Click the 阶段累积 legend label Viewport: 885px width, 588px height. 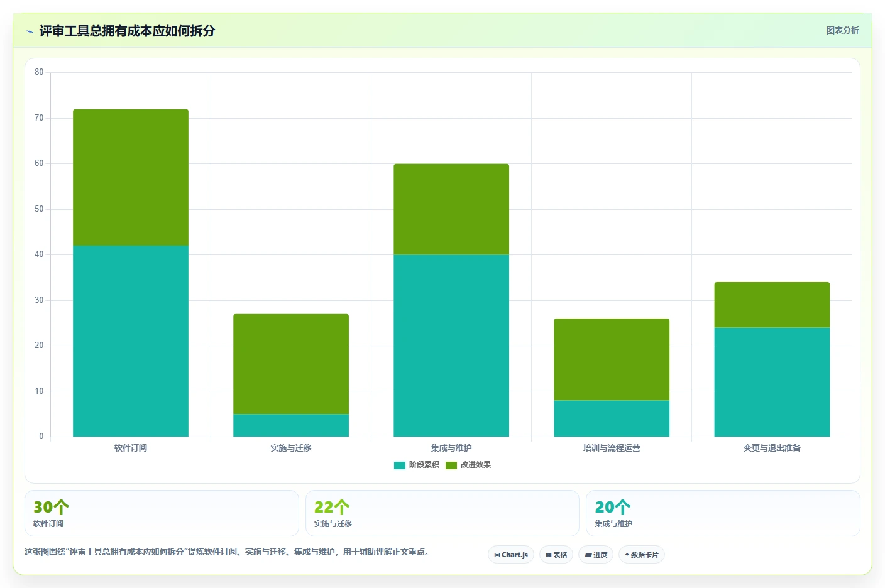click(x=424, y=465)
